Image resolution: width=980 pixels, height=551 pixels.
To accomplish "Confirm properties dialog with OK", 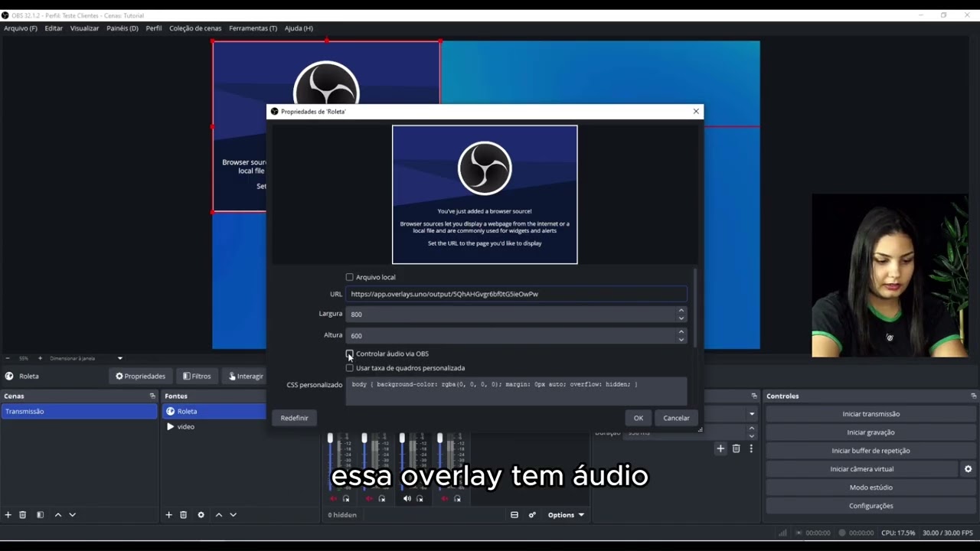I will [639, 418].
